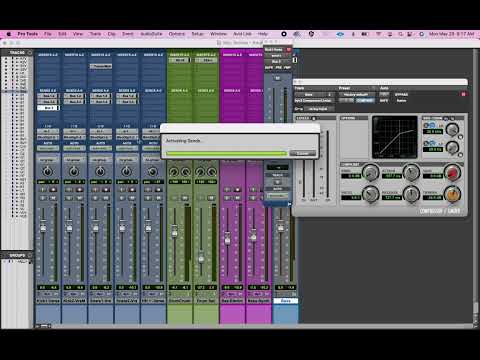The image size is (480, 360).
Task: Open the Window menu
Action: pyautogui.click(x=218, y=34)
